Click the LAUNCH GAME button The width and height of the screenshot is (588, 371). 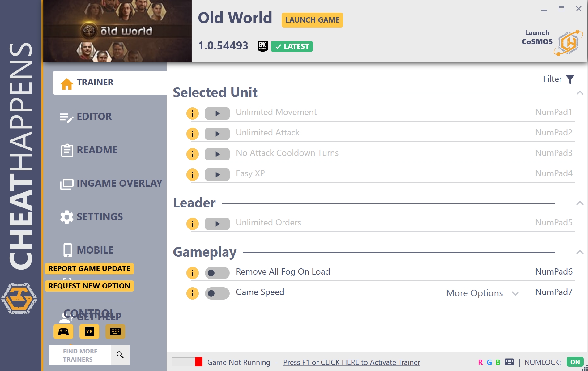tap(312, 20)
